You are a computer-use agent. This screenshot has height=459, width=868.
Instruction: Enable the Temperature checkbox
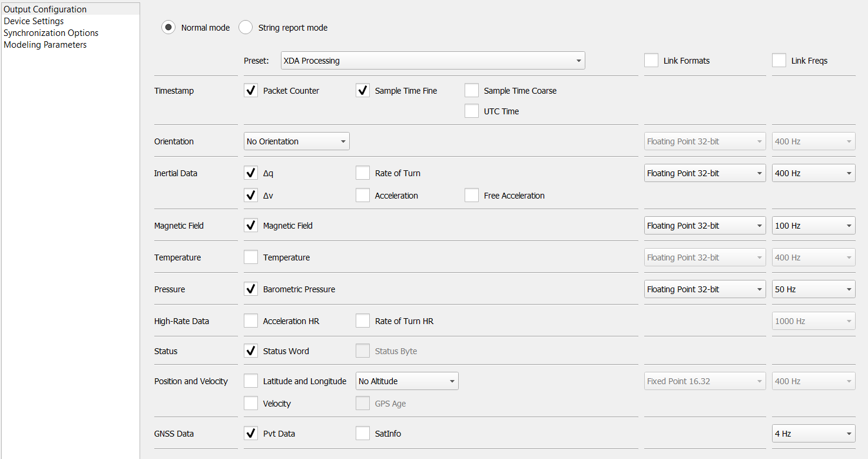pyautogui.click(x=251, y=257)
